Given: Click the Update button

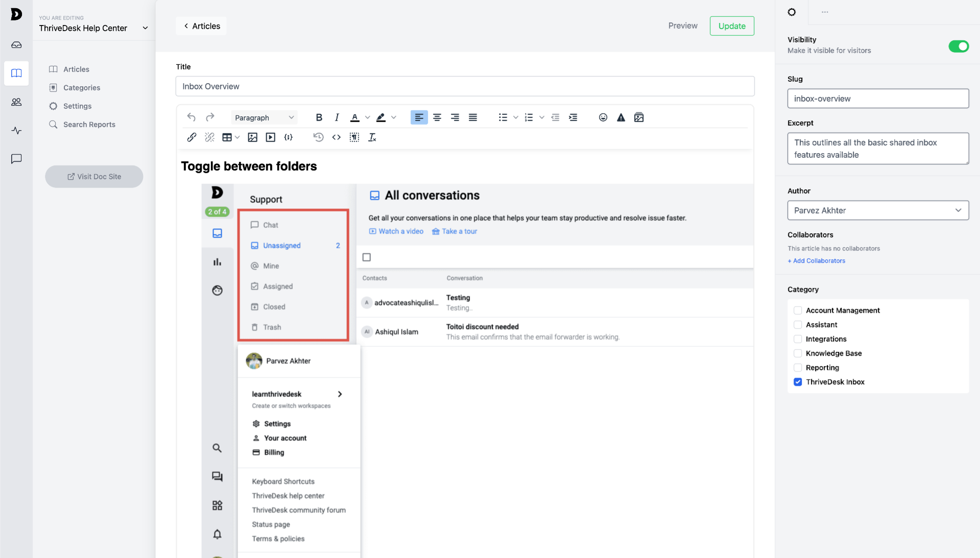Looking at the screenshot, I should [731, 26].
